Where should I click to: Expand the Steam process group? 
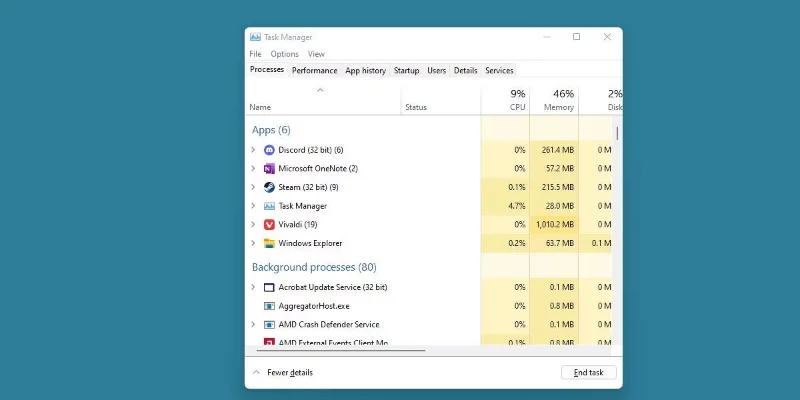pos(253,187)
